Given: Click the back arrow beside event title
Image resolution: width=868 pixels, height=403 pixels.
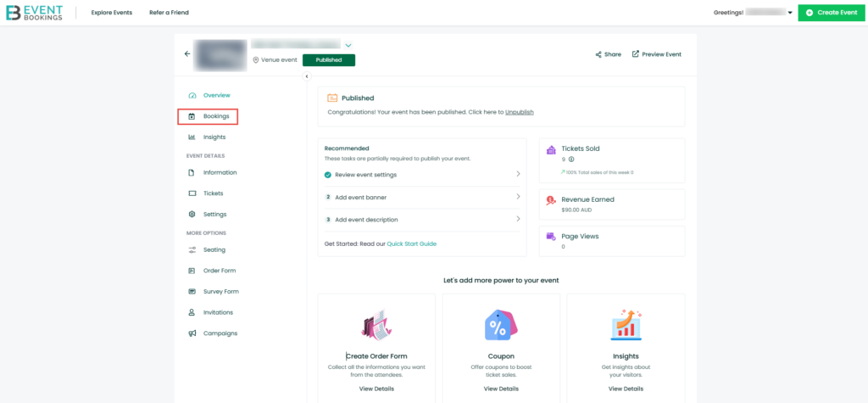Looking at the screenshot, I should pos(187,53).
